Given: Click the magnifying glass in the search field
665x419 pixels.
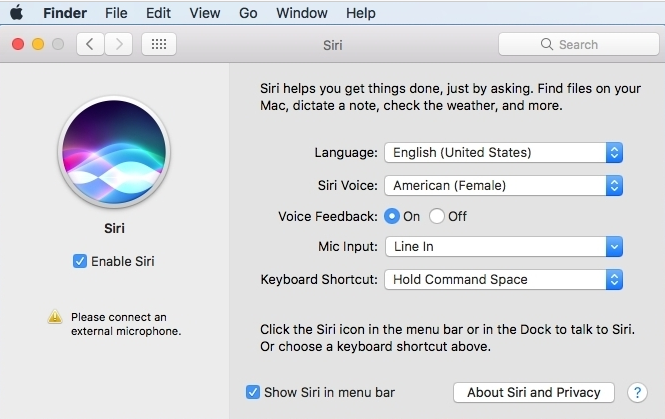Looking at the screenshot, I should pyautogui.click(x=547, y=44).
